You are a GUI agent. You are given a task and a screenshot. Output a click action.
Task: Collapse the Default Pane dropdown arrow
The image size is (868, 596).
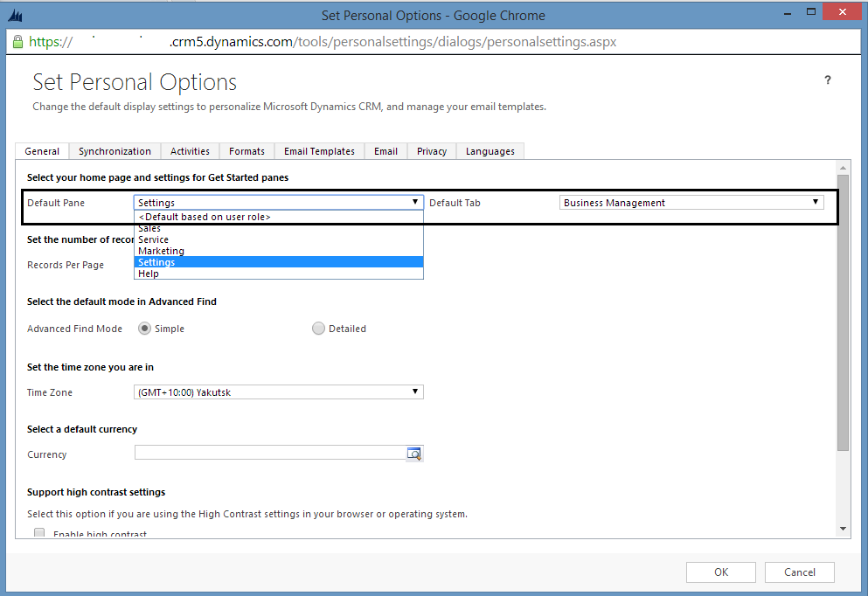[x=415, y=202]
